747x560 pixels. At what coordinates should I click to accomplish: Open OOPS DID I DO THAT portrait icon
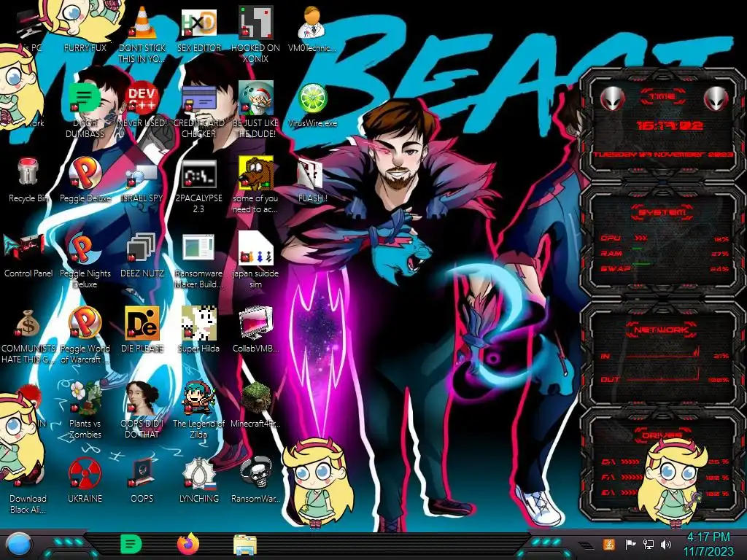pyautogui.click(x=142, y=398)
